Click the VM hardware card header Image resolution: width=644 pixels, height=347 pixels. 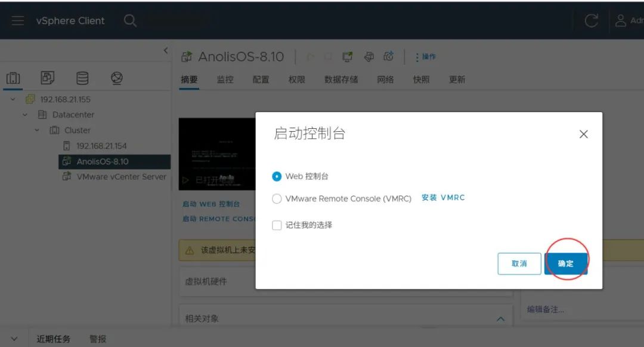[206, 281]
